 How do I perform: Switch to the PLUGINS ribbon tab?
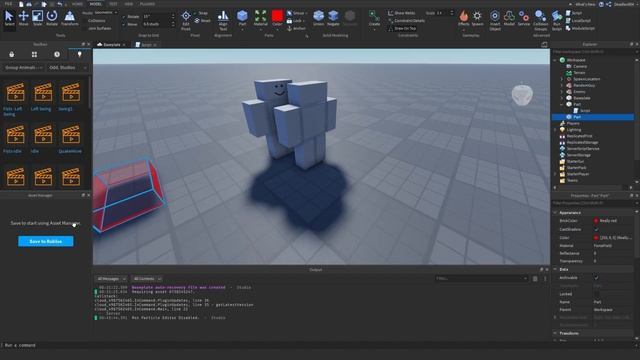click(x=147, y=4)
